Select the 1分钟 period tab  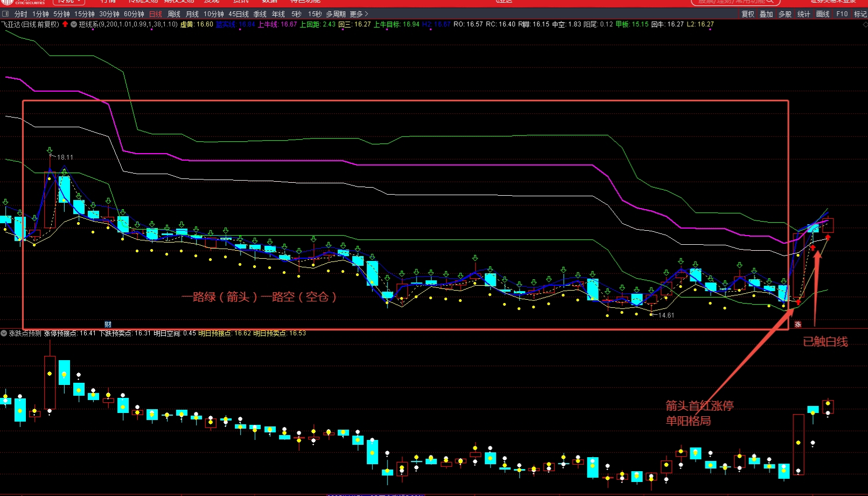[40, 14]
